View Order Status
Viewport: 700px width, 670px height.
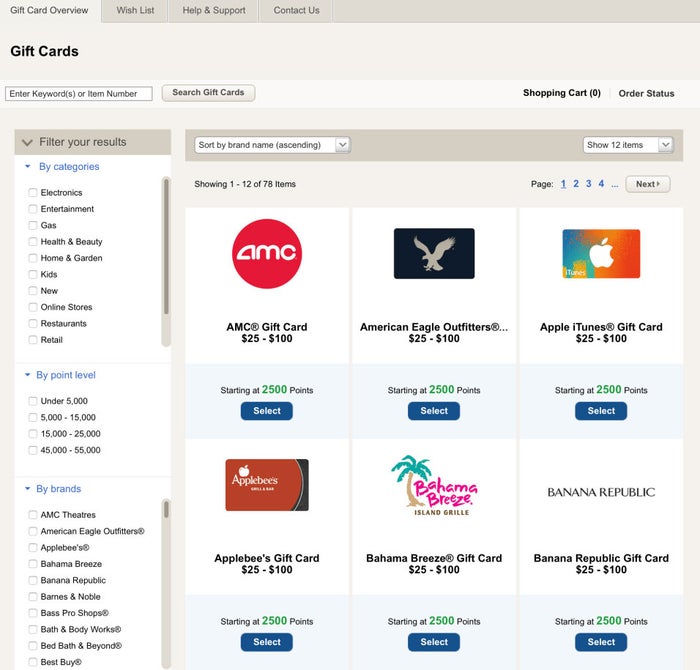(646, 93)
